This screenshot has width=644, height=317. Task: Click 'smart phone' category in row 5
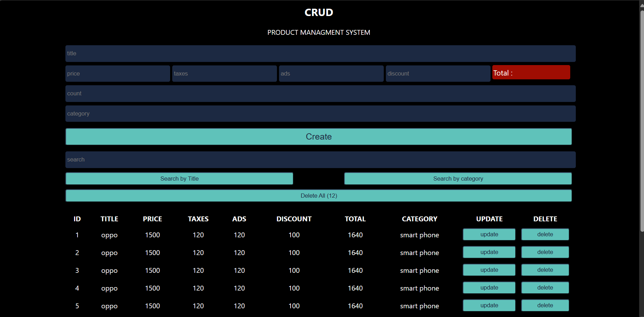pyautogui.click(x=420, y=306)
